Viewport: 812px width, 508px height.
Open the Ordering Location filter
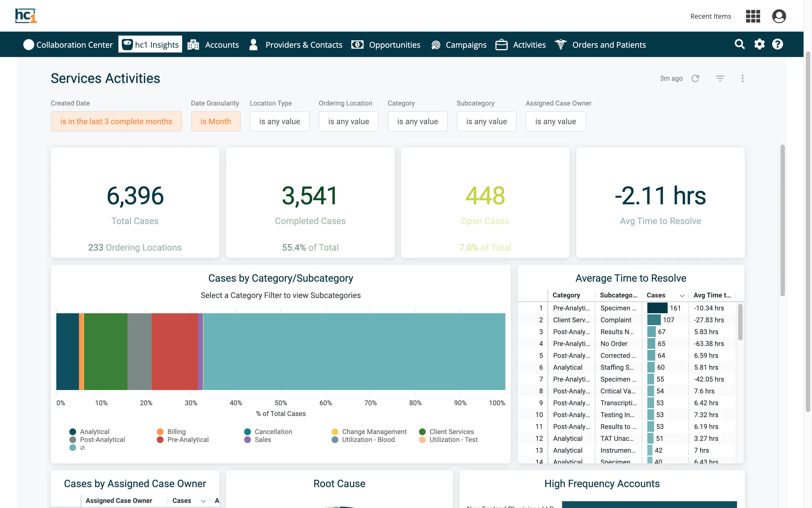[x=348, y=121]
